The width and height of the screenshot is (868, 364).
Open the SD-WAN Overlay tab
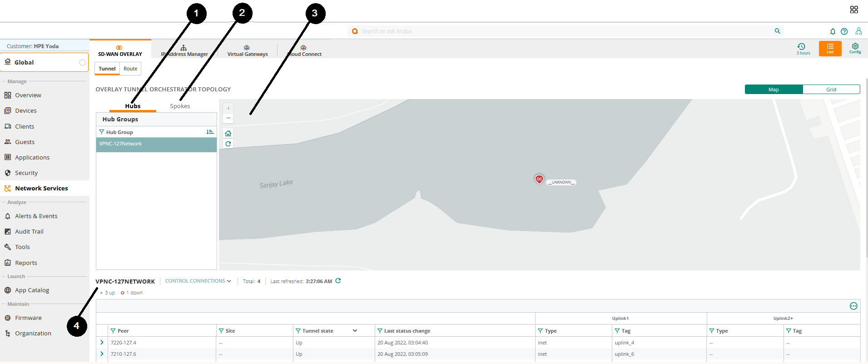click(x=120, y=50)
